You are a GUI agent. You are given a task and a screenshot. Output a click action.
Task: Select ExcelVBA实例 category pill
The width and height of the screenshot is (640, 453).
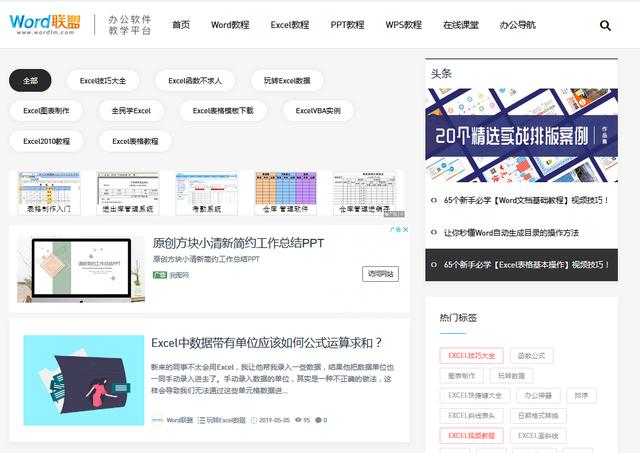(318, 111)
